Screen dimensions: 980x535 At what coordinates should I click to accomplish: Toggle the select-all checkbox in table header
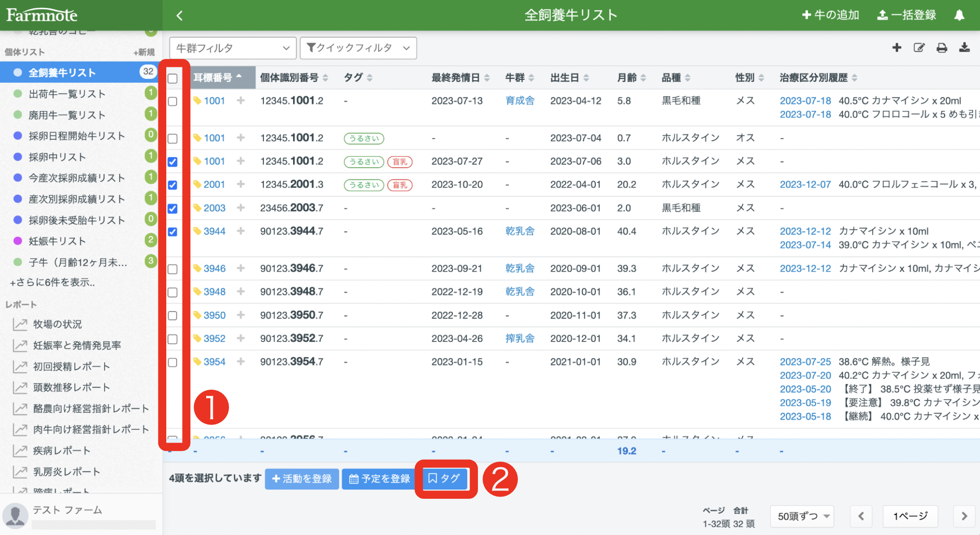click(173, 78)
